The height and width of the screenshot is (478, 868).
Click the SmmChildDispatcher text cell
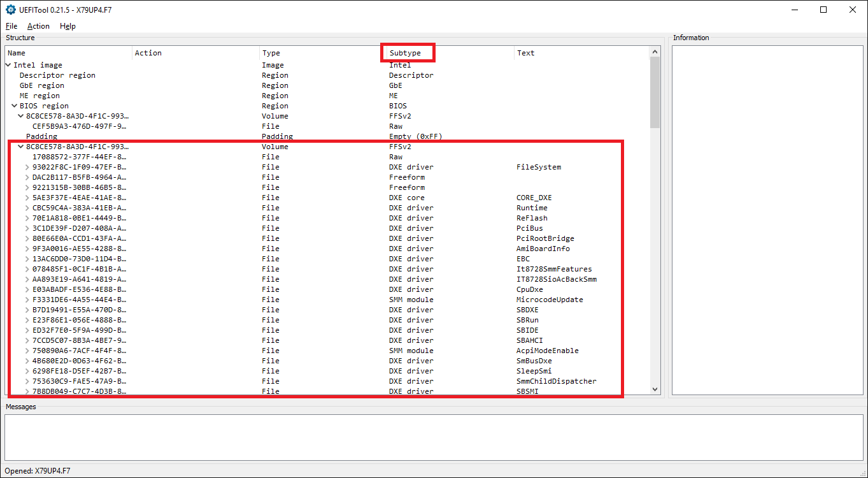[557, 381]
